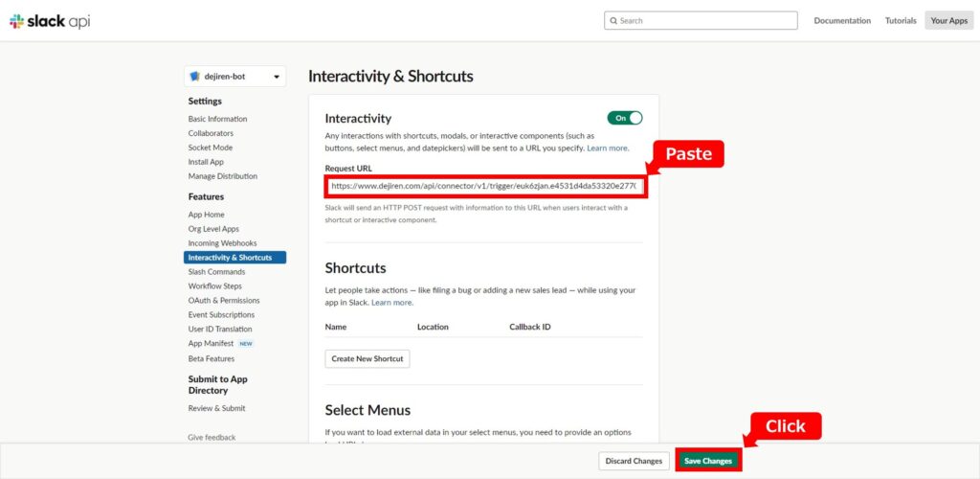Image resolution: width=980 pixels, height=479 pixels.
Task: Open Tutorials in top navigation
Action: 901,21
